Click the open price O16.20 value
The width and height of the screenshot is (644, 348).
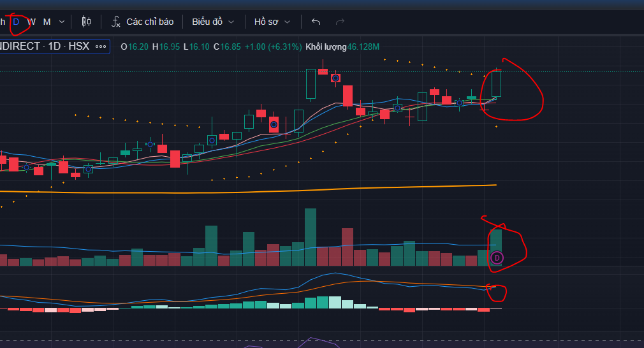pyautogui.click(x=135, y=47)
